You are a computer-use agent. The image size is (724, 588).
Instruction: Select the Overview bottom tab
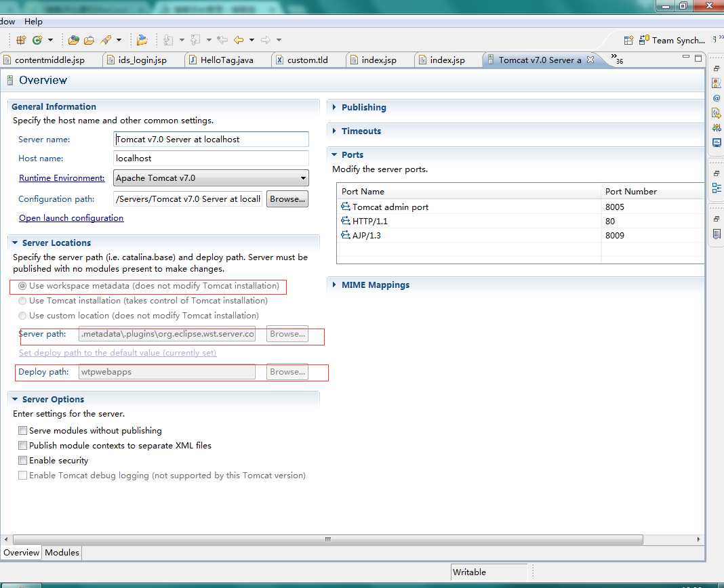21,553
